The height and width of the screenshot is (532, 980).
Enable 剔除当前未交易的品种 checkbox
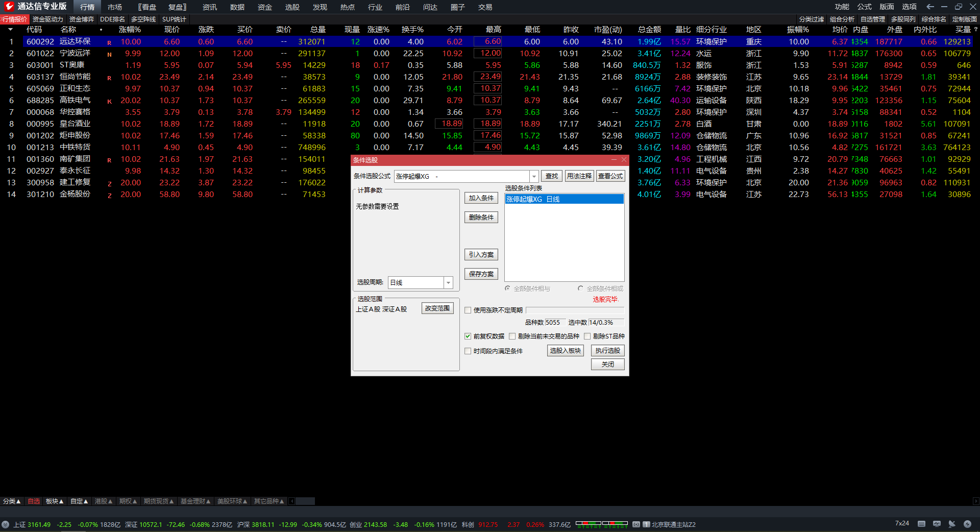[x=512, y=336]
